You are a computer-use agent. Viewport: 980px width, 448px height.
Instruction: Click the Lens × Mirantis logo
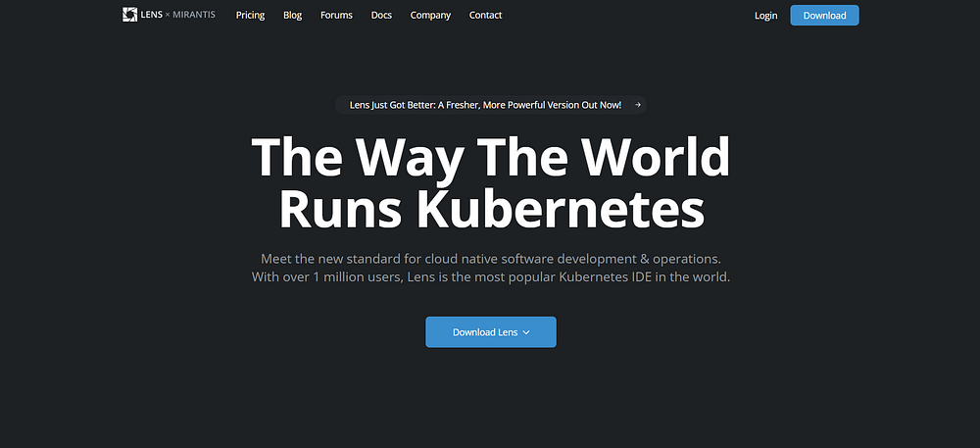(169, 15)
